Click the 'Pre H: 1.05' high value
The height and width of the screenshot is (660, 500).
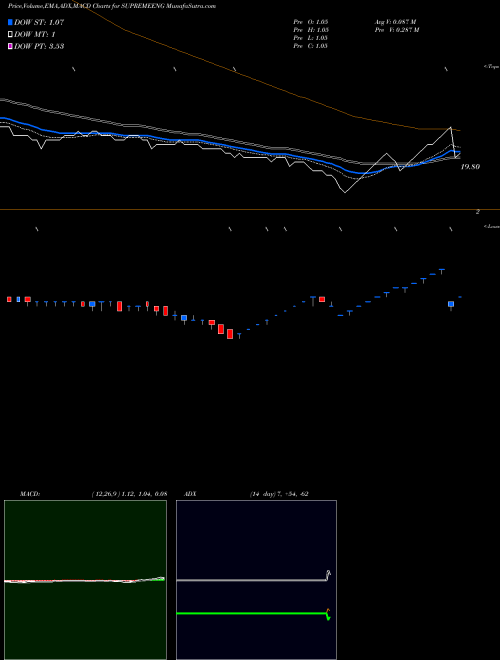point(311,30)
